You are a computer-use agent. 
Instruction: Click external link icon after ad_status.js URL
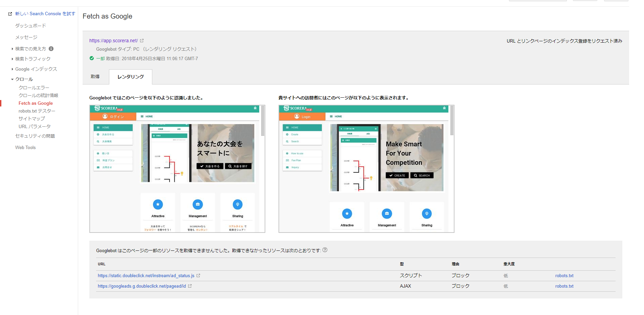tap(199, 275)
